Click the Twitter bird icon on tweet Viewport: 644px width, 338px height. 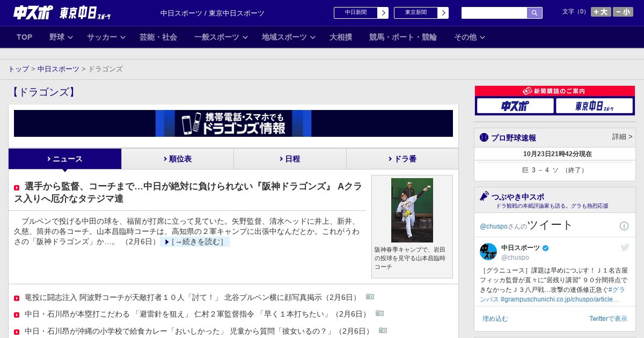pyautogui.click(x=625, y=247)
